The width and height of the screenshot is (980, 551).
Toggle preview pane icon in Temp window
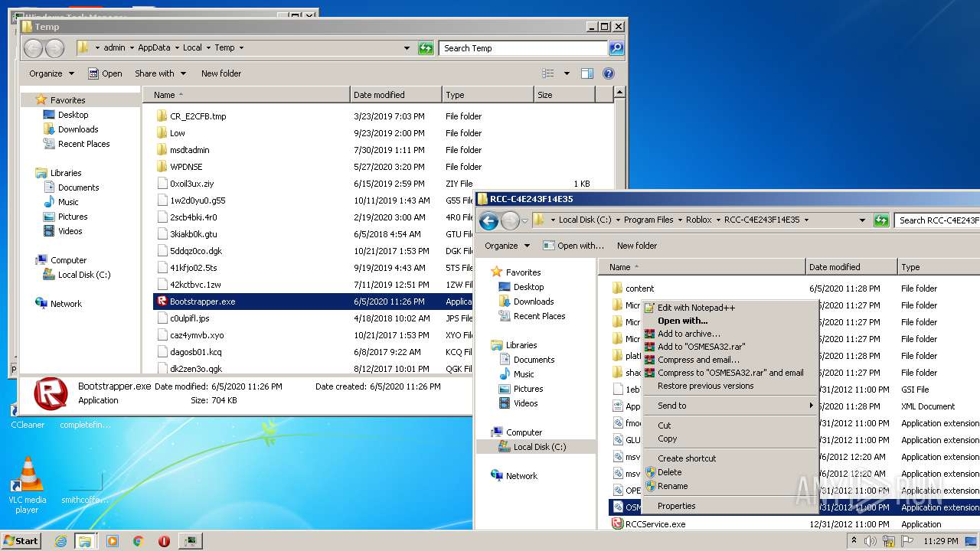click(587, 73)
